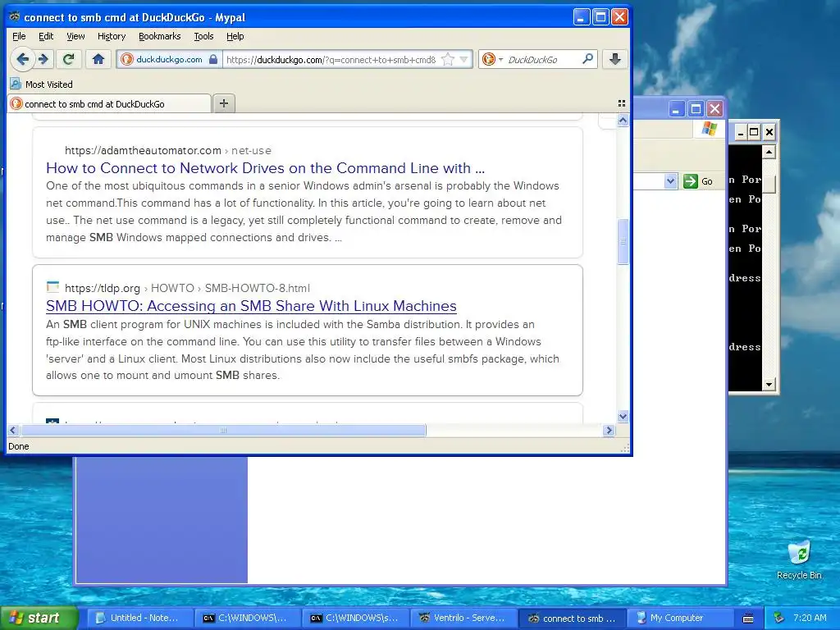
Task: Open the Bookmarks menu
Action: pyautogui.click(x=160, y=36)
